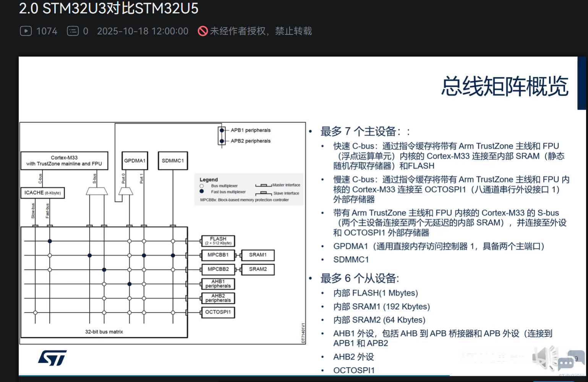Click the "Cortex-M33" block in the diagram
This screenshot has height=382, width=588.
tap(64, 161)
